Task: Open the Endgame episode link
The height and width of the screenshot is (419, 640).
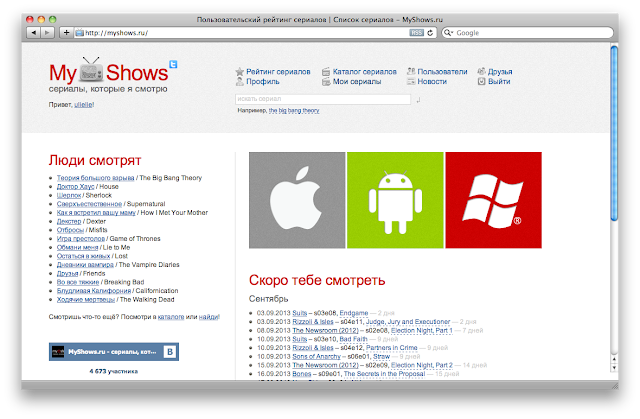Action: click(x=354, y=313)
